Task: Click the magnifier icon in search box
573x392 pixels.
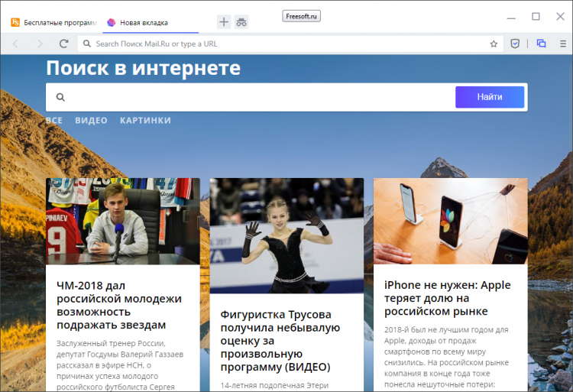Action: click(61, 97)
